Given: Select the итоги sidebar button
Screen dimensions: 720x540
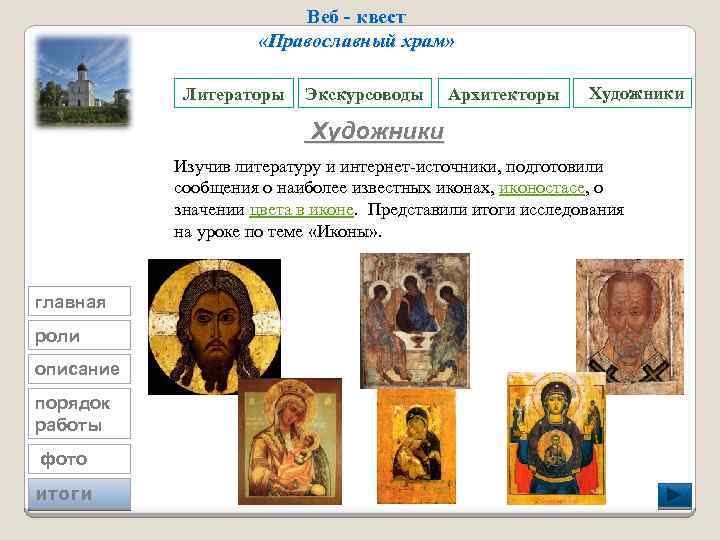Looking at the screenshot, I should click(79, 495).
